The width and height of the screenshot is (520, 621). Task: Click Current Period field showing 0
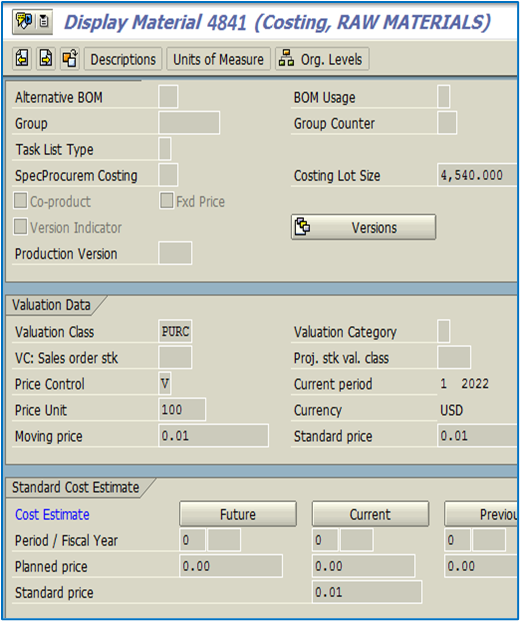click(325, 540)
